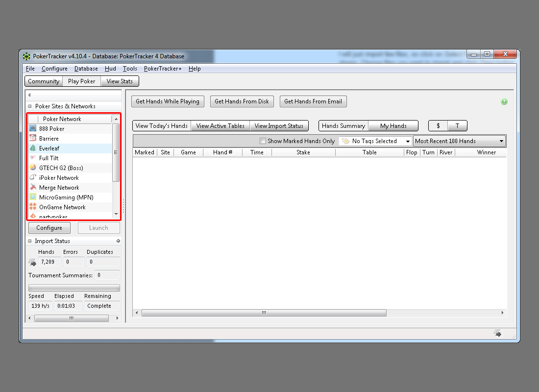The width and height of the screenshot is (539, 392).
Task: Open the Most Recent 100 Hands dropdown
Action: coord(459,141)
